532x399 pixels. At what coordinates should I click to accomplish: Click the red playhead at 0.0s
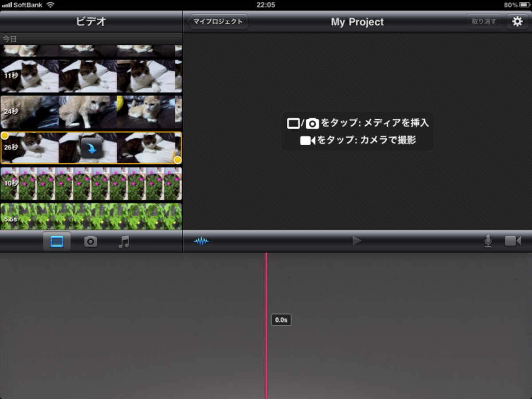(x=266, y=326)
